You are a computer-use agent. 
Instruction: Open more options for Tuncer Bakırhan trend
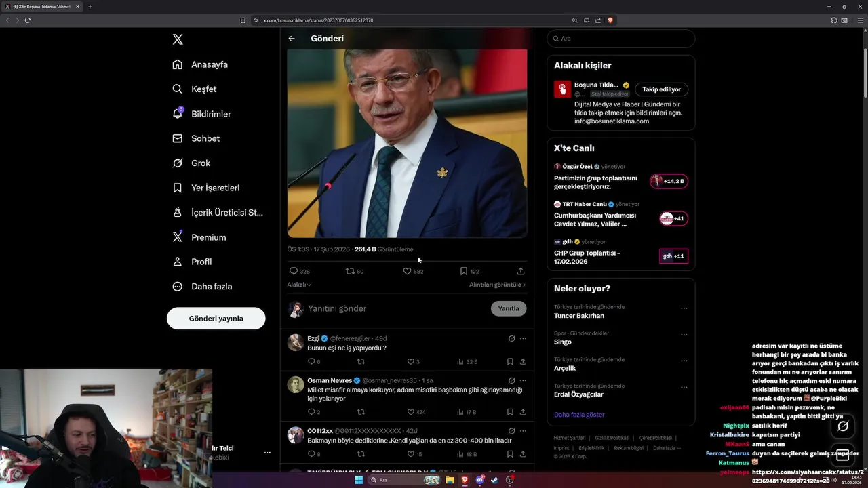[x=684, y=308]
